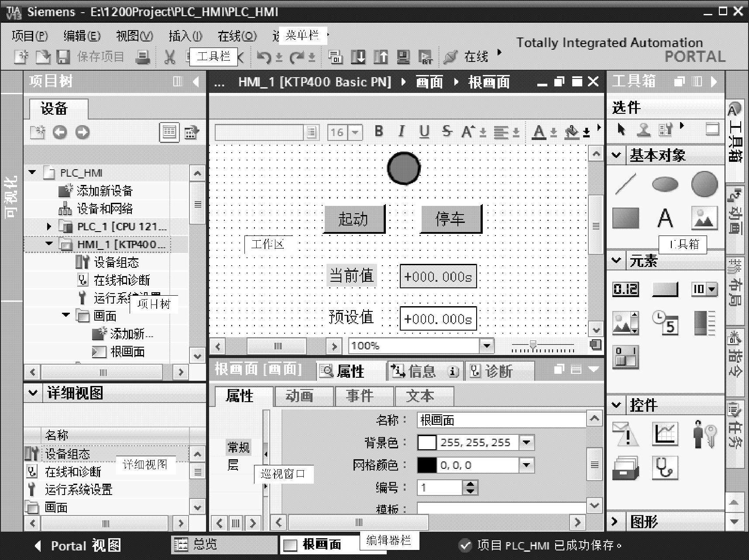
Task: Select I/O field element 0.12
Action: point(625,289)
